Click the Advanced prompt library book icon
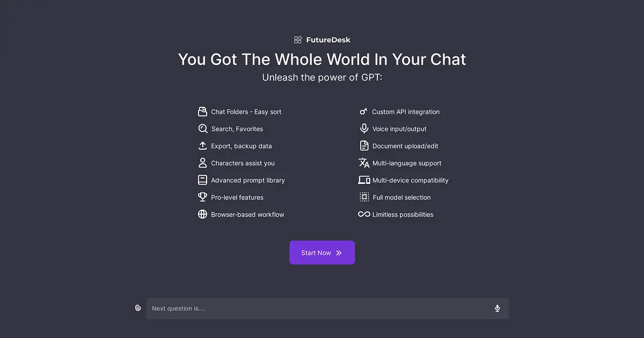The image size is (644, 338). click(202, 180)
